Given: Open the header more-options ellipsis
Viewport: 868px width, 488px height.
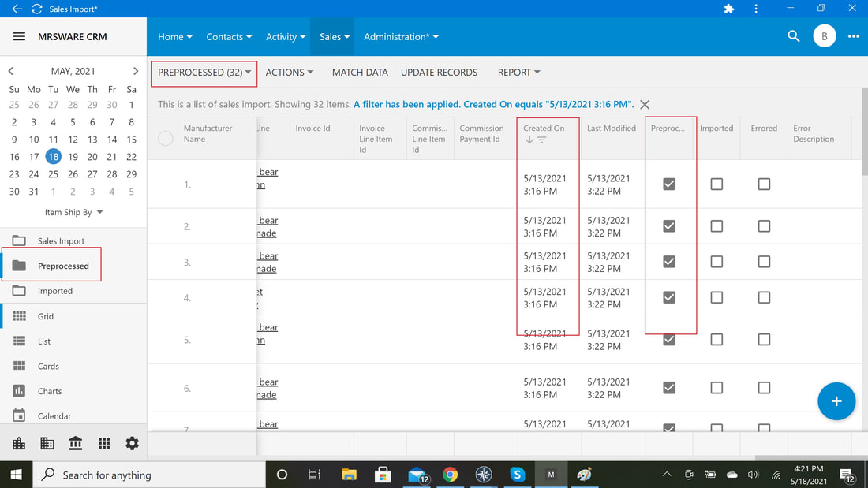Looking at the screenshot, I should pos(854,36).
